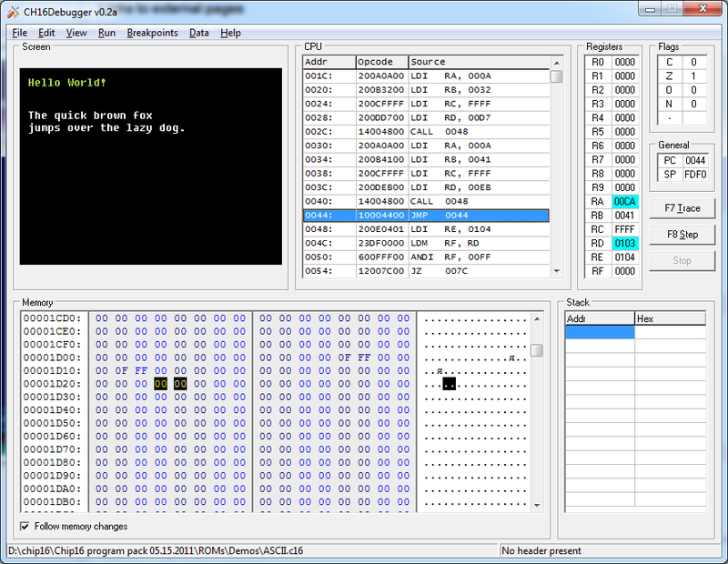Click the Source column header in CPU
This screenshot has height=564, width=728.
(480, 62)
